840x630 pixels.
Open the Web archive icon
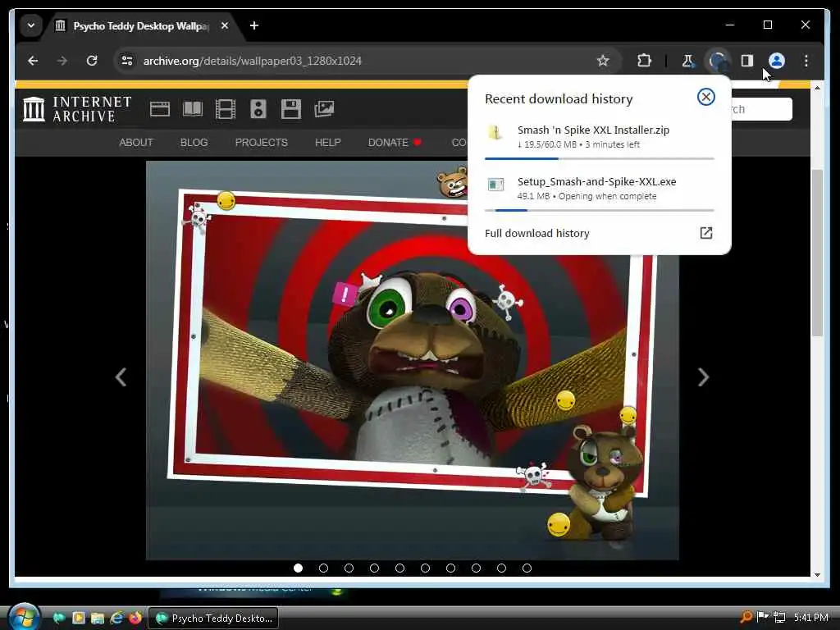[x=160, y=109]
